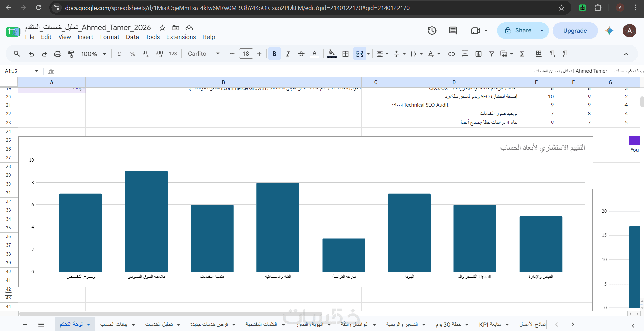Open the Data menu

coord(132,37)
